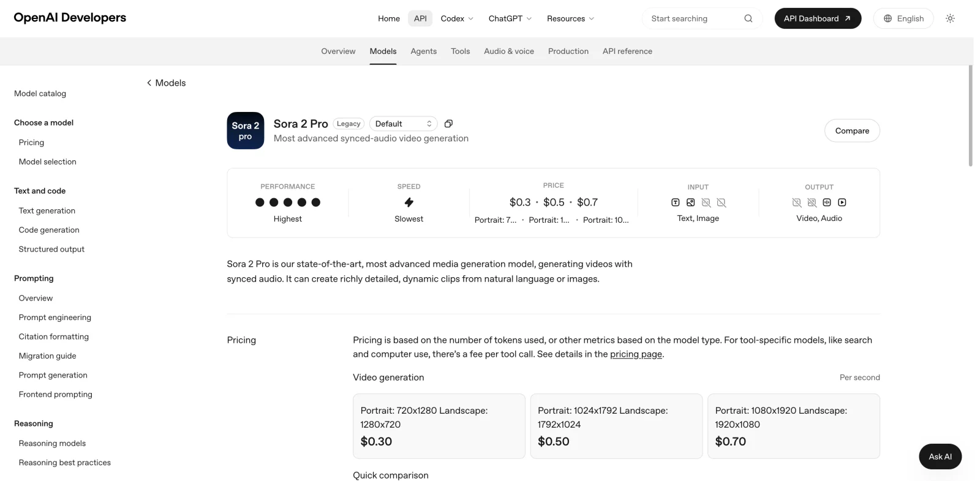Viewport: 980px width, 481px height.
Task: Click the 'Text, Image' input label
Action: 698,218
